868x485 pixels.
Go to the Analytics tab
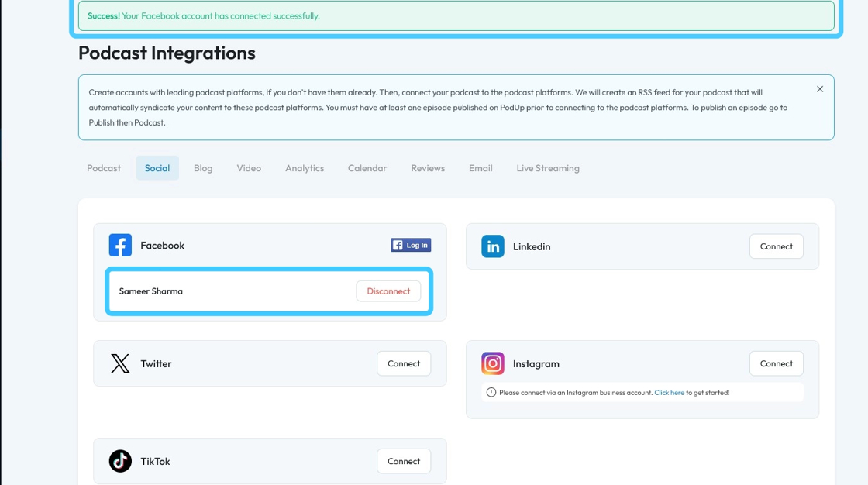pyautogui.click(x=305, y=168)
